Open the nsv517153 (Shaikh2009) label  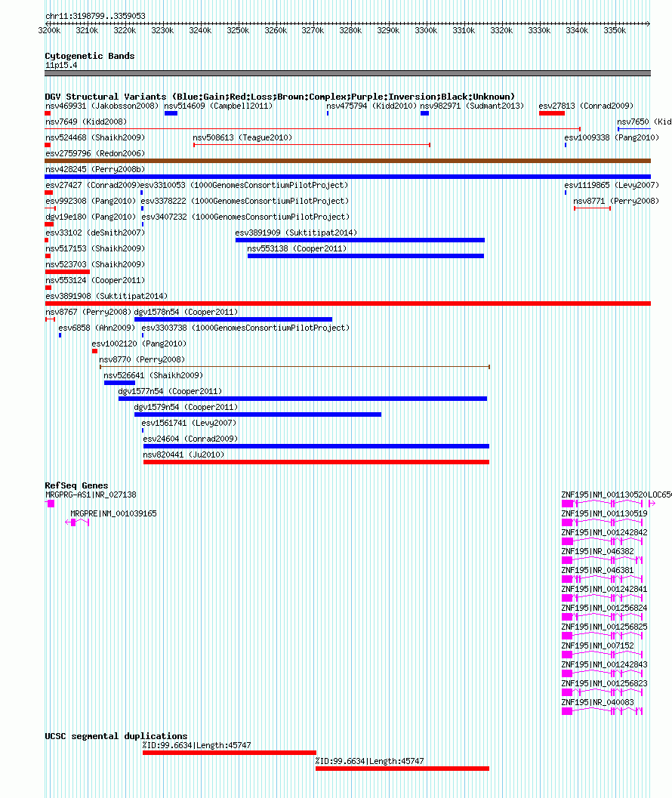(95, 248)
